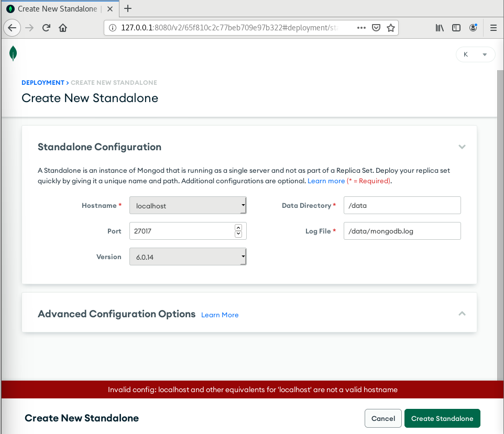Open the K user account dropdown

[475, 54]
